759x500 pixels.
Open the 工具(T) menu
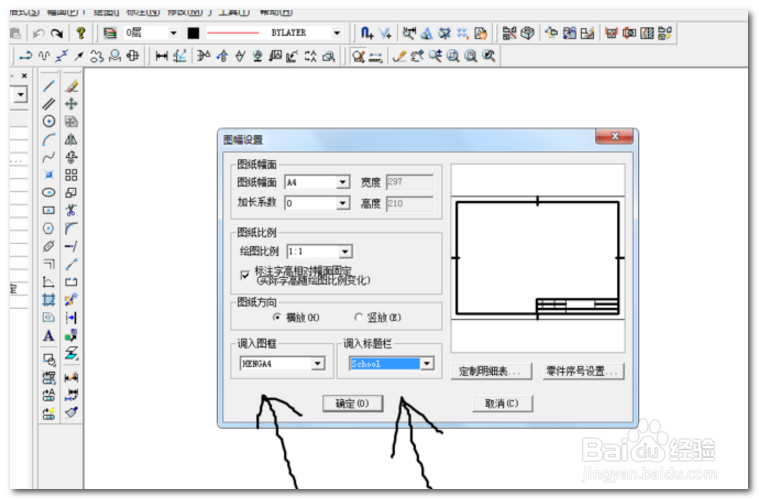click(x=234, y=12)
